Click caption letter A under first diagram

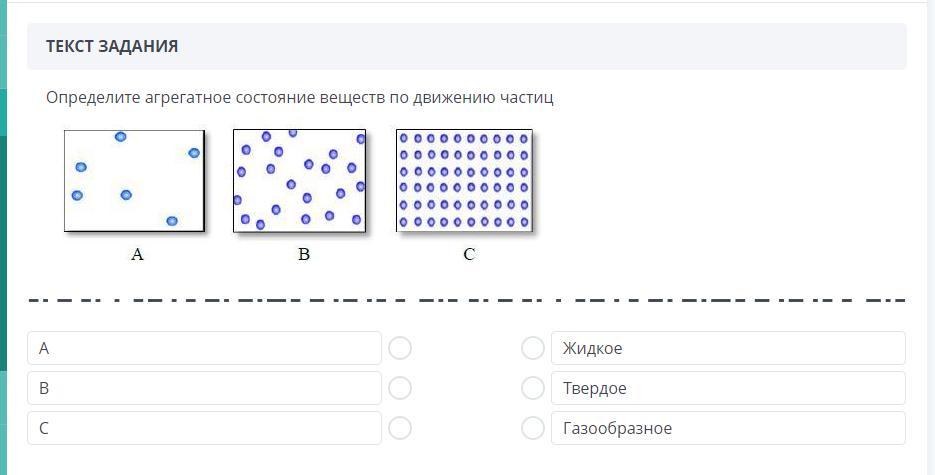138,255
